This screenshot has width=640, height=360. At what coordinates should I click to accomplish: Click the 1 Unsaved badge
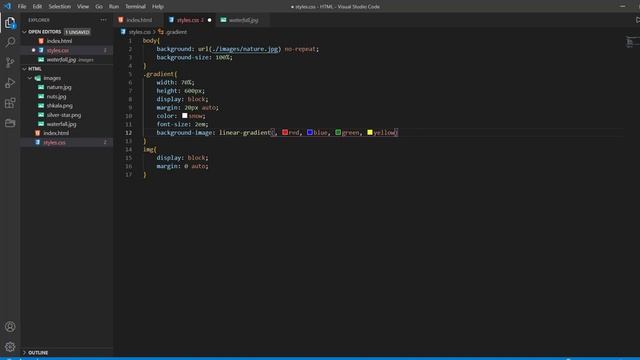[78, 32]
